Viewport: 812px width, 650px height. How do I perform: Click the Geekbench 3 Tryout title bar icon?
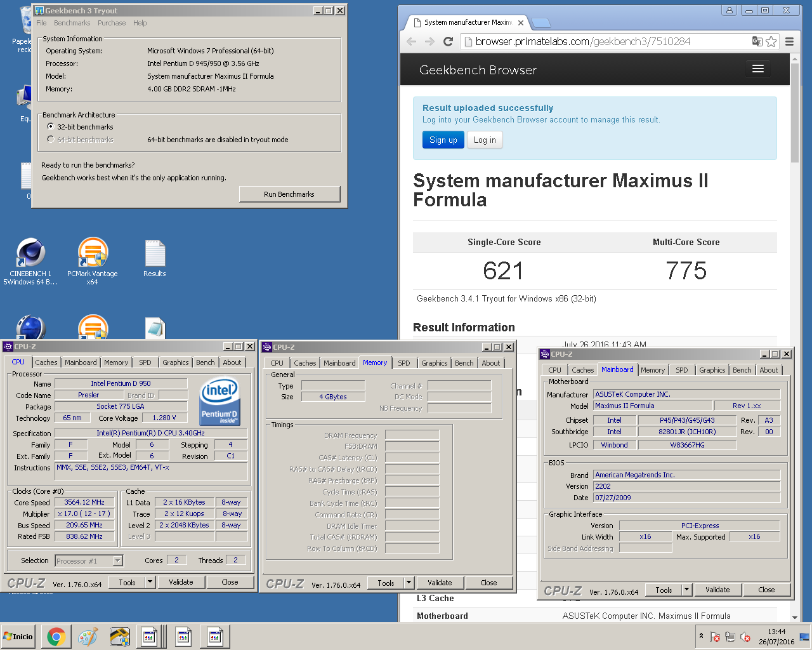pyautogui.click(x=39, y=10)
